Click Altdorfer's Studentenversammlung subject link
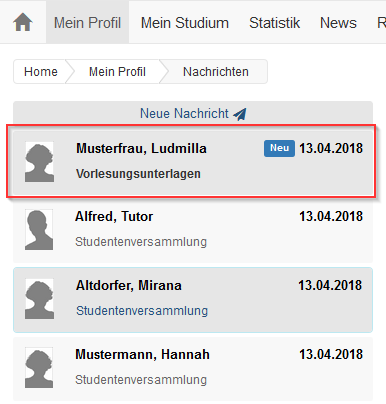 click(142, 311)
